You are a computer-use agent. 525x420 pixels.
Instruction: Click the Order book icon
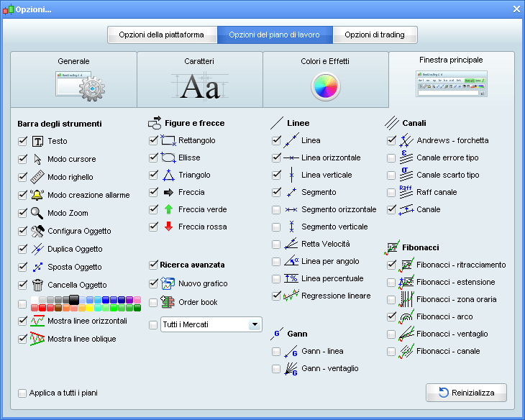(168, 302)
